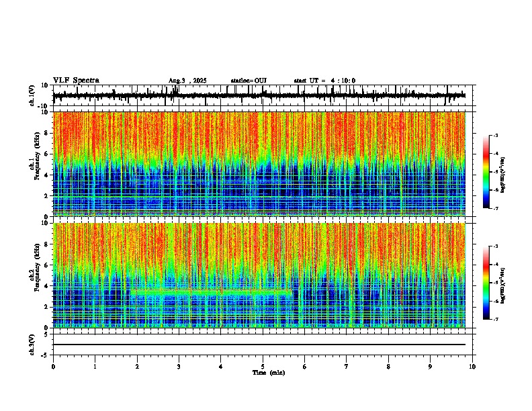Click the "-7" label on ch.1 colorbar
532x411 pixels.
496,208
